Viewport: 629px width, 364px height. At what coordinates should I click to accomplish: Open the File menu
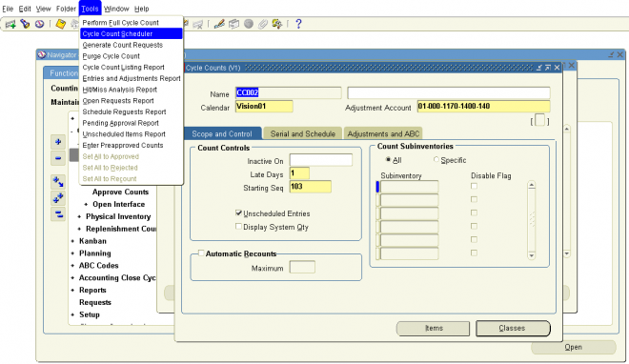coord(8,9)
